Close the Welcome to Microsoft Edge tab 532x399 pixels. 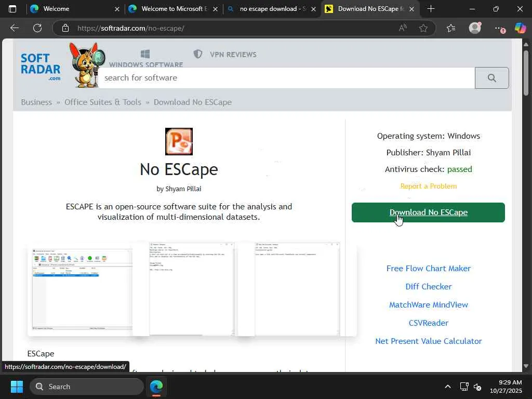pyautogui.click(x=215, y=9)
